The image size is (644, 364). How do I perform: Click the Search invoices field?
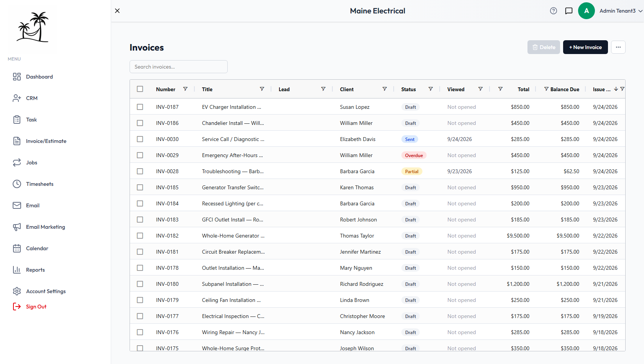[179, 67]
